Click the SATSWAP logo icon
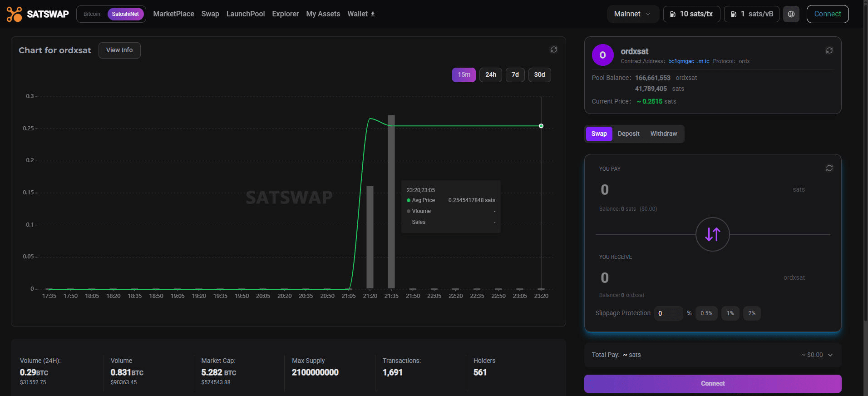 click(14, 14)
